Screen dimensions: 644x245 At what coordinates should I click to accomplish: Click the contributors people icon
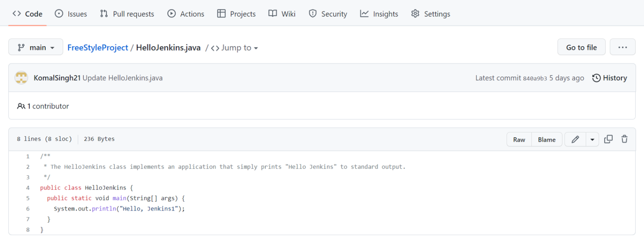21,106
